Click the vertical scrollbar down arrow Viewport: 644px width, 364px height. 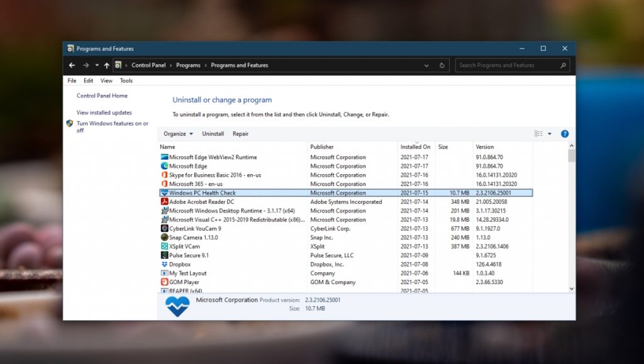[571, 289]
